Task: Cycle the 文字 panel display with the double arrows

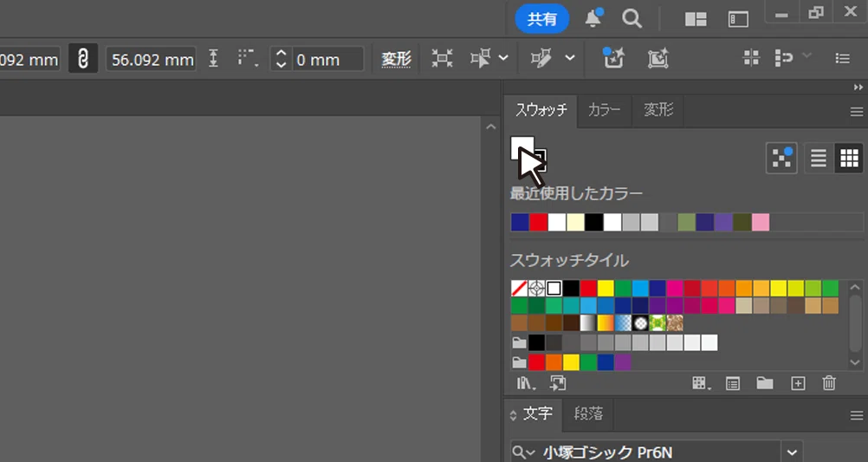Action: pos(513,415)
